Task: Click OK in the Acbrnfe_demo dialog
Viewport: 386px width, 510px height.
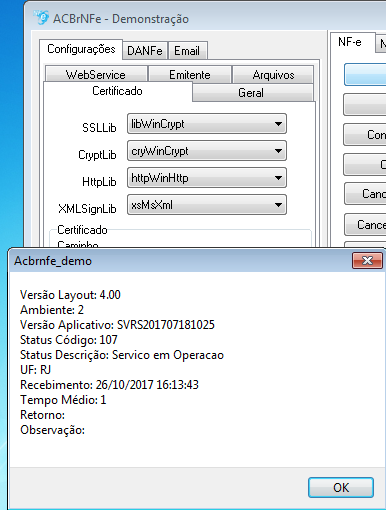Action: click(x=341, y=487)
